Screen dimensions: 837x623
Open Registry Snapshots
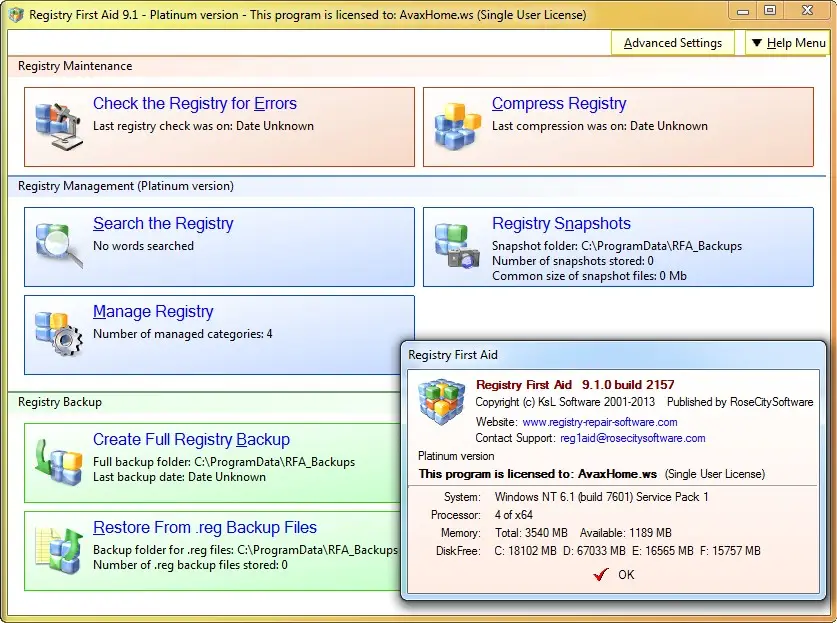[x=561, y=223]
